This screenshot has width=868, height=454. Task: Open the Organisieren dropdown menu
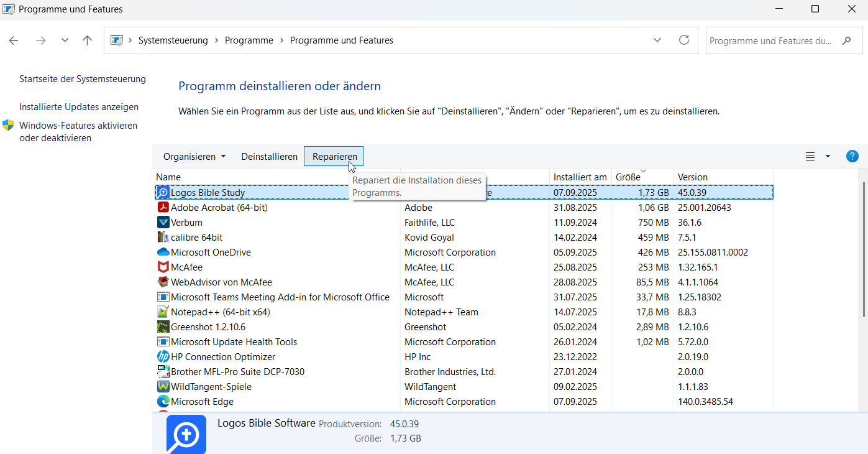click(x=194, y=157)
